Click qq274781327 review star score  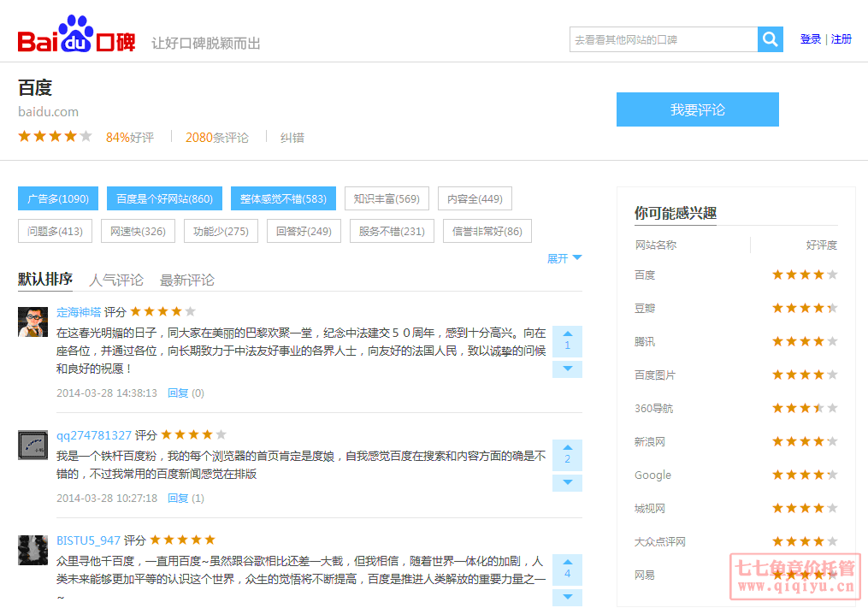click(194, 434)
